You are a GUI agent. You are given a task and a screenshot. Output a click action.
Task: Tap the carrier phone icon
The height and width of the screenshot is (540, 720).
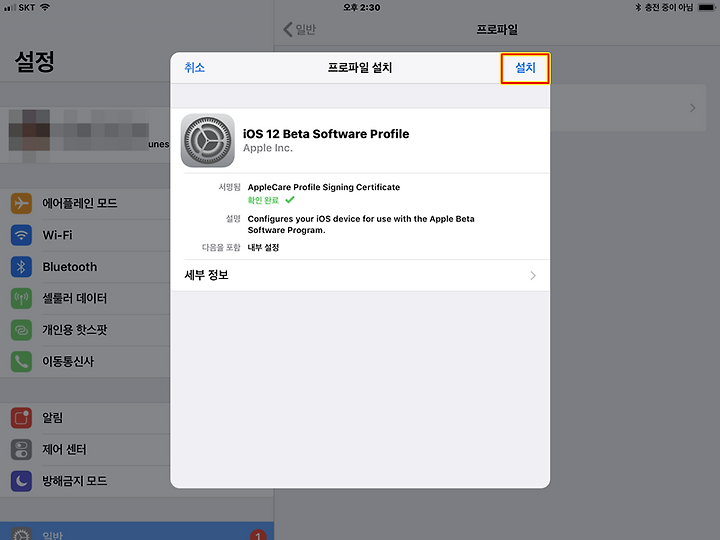[x=22, y=362]
